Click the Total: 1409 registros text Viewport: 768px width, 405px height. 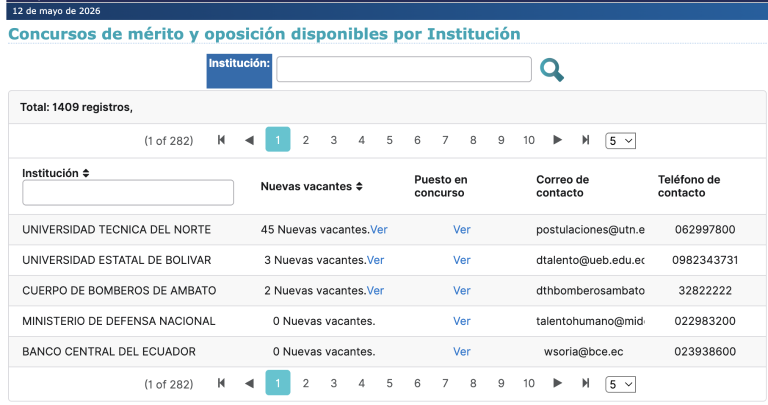(76, 107)
